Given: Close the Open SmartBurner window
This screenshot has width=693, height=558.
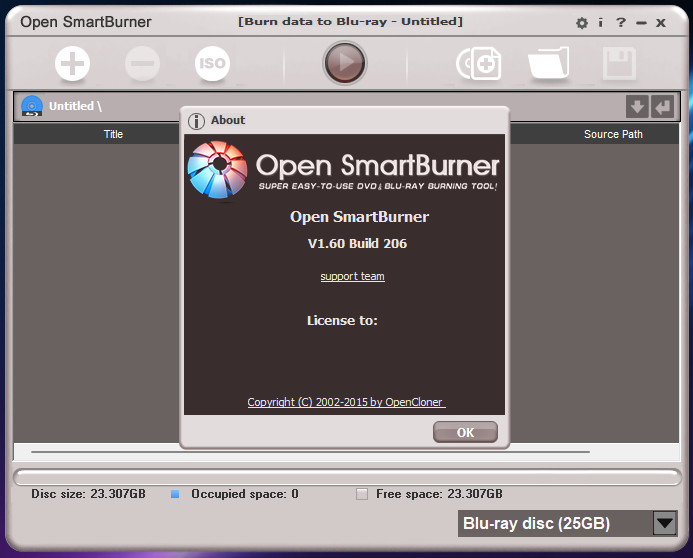Looking at the screenshot, I should 661,23.
